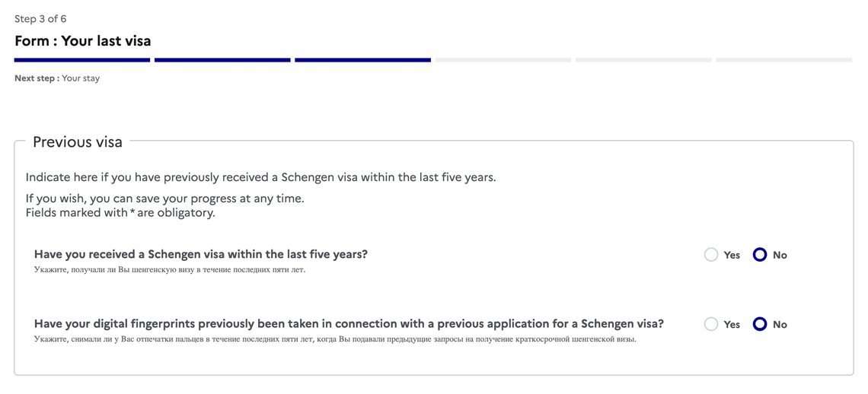Image resolution: width=868 pixels, height=394 pixels.
Task: Click the third (current) progress bar segment
Action: [362, 59]
